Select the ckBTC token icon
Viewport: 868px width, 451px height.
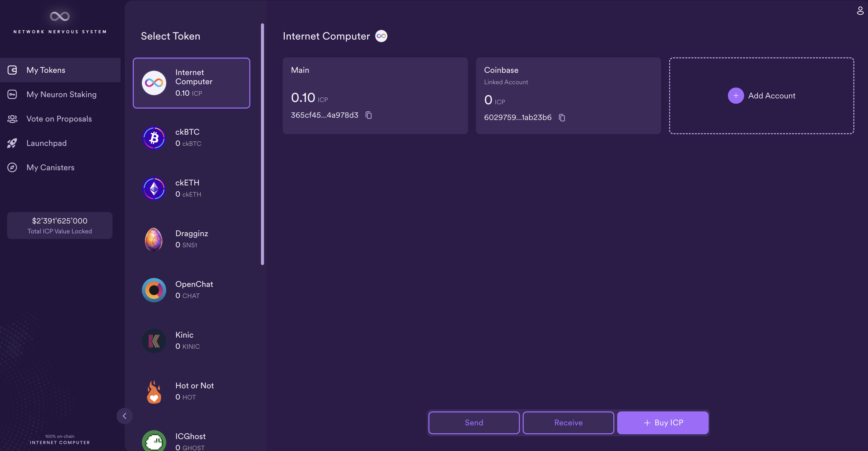[153, 137]
